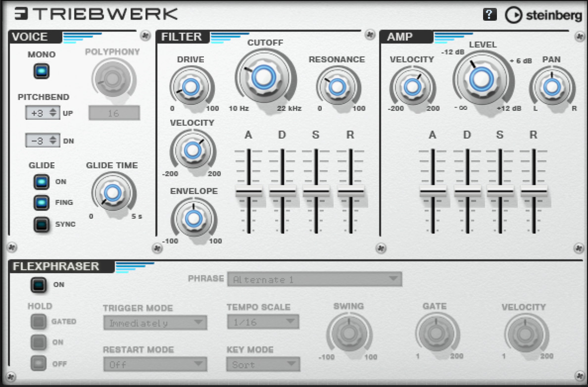
Task: Click the Amp envelope Sustain slider handle
Action: (500, 192)
